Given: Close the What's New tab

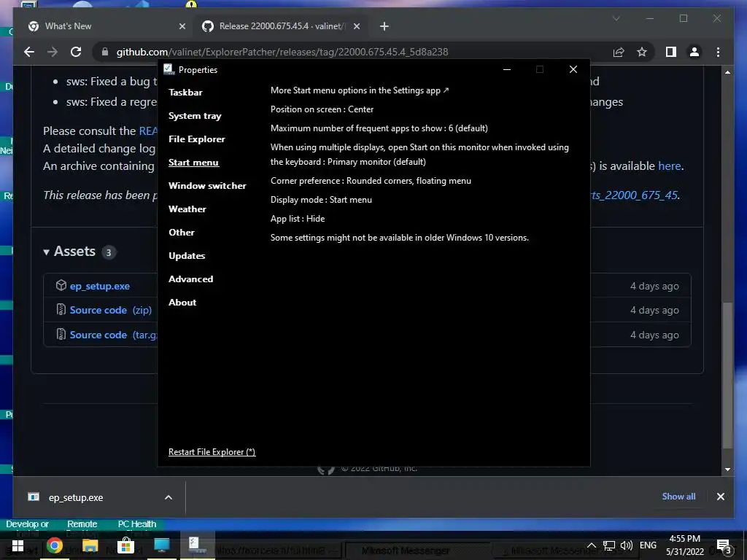Looking at the screenshot, I should 182,27.
